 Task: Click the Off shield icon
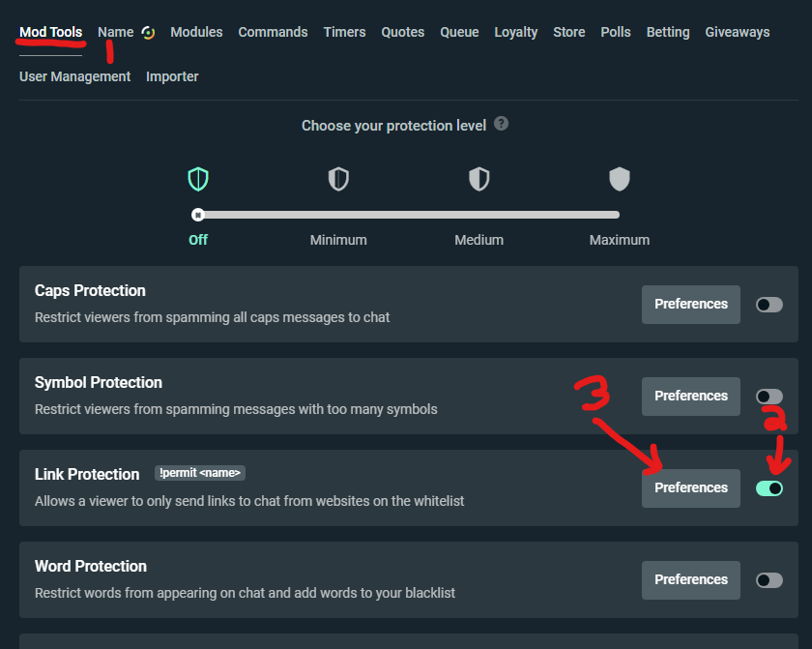(x=198, y=179)
